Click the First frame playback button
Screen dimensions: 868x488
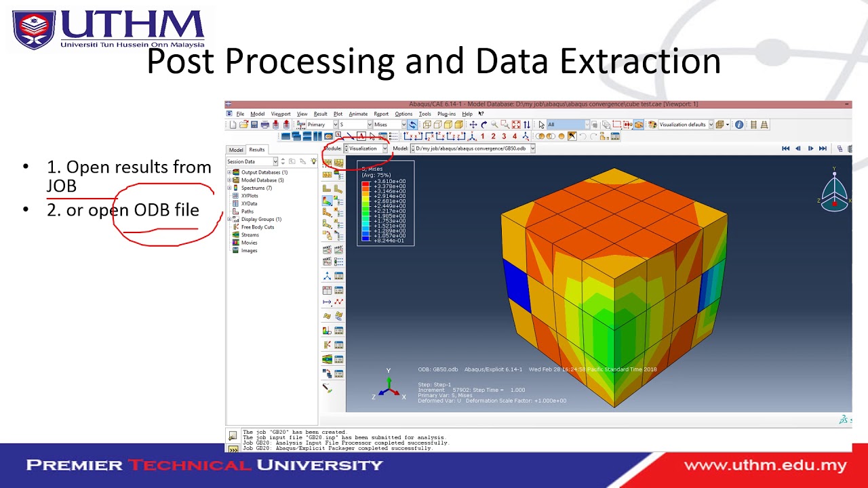786,148
